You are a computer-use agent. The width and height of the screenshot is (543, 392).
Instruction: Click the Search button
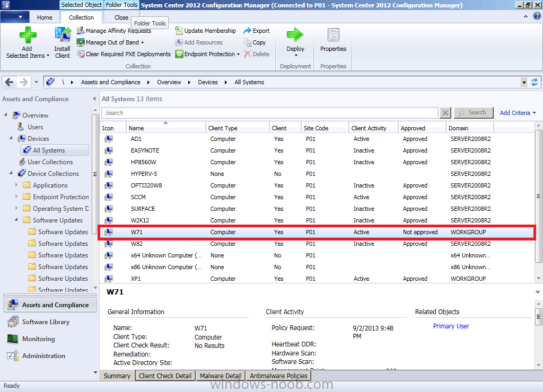point(474,112)
